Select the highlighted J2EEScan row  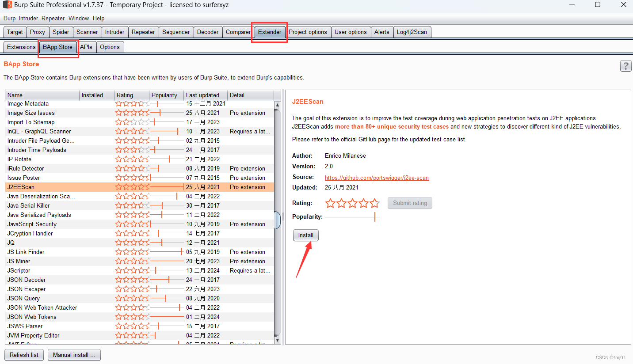point(140,187)
